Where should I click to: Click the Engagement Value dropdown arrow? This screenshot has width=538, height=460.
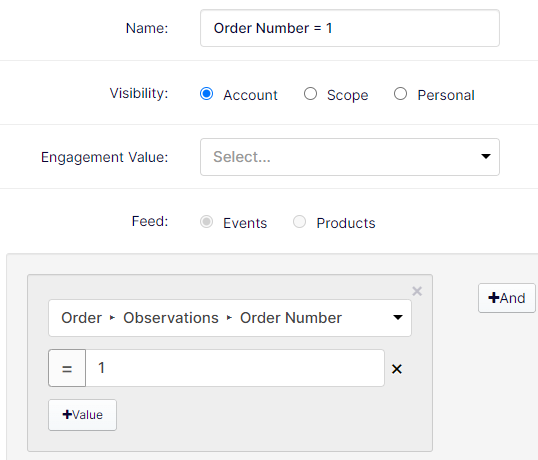(486, 157)
